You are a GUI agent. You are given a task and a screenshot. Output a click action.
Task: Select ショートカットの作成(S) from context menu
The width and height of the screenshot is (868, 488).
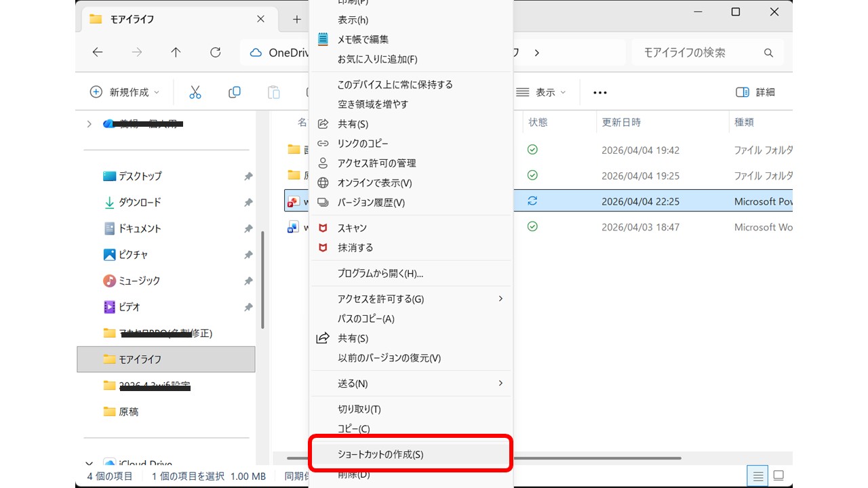tap(410, 454)
